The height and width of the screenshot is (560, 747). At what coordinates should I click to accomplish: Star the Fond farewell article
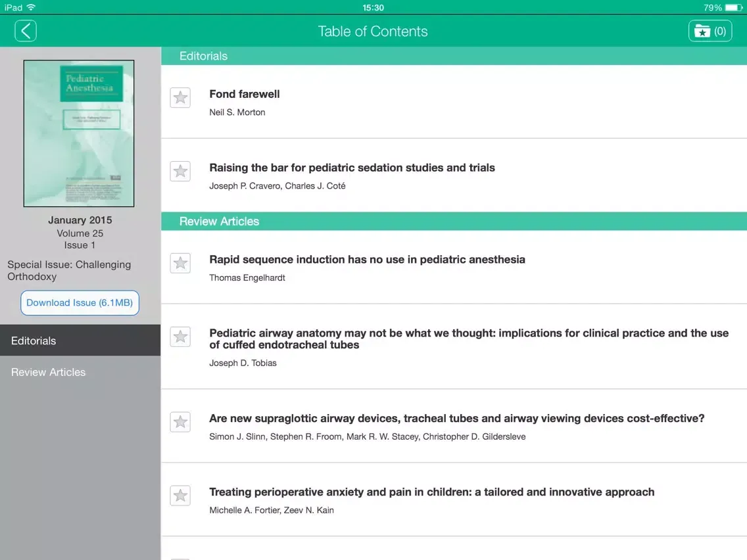pyautogui.click(x=180, y=98)
